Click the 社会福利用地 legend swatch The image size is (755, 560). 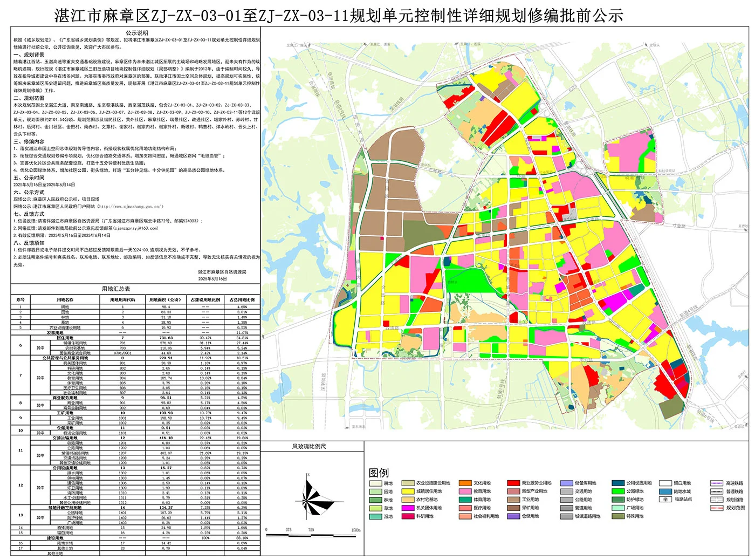[x=465, y=516]
